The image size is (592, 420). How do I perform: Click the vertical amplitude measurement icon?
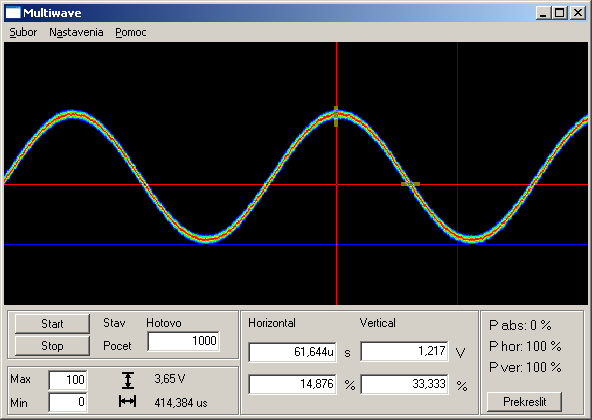128,380
